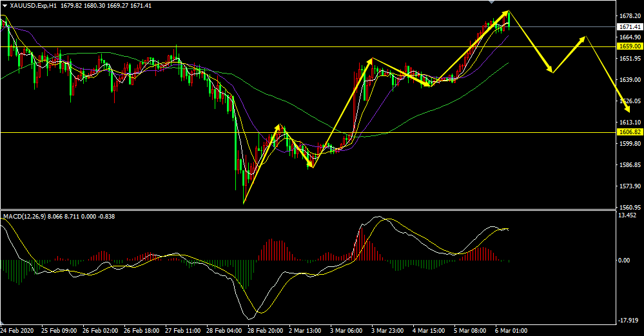Screen dimensions: 644x336
Task: Click the arrowhead at the chart's highest peak
Action: [x=509, y=12]
